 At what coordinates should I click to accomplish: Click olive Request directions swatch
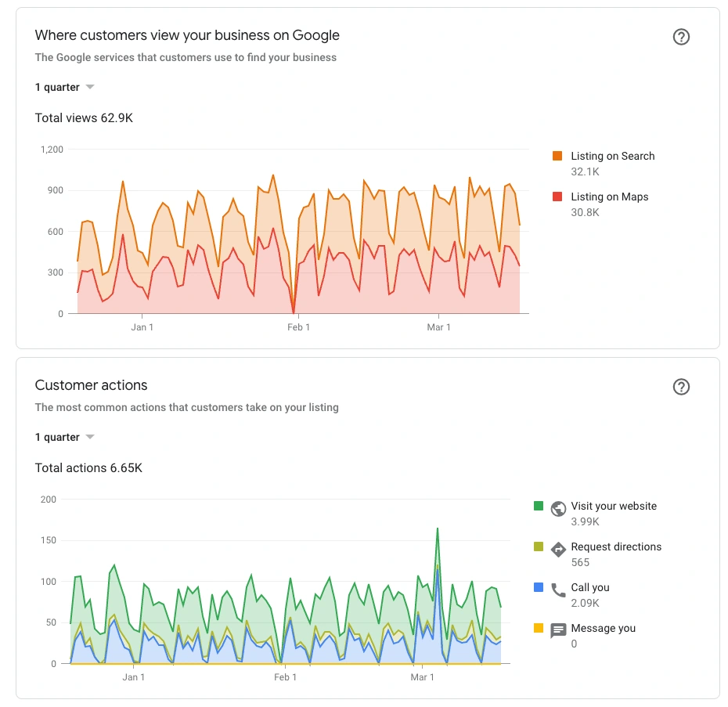point(539,546)
